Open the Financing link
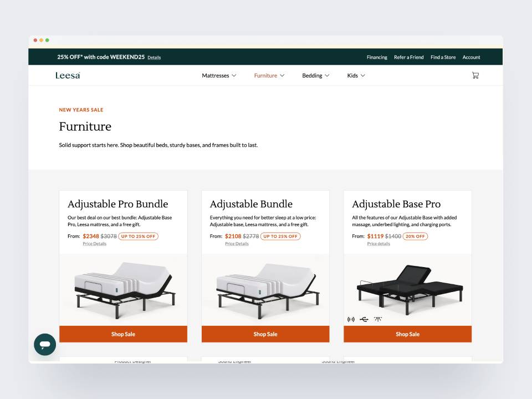The width and height of the screenshot is (532, 399). pos(377,57)
